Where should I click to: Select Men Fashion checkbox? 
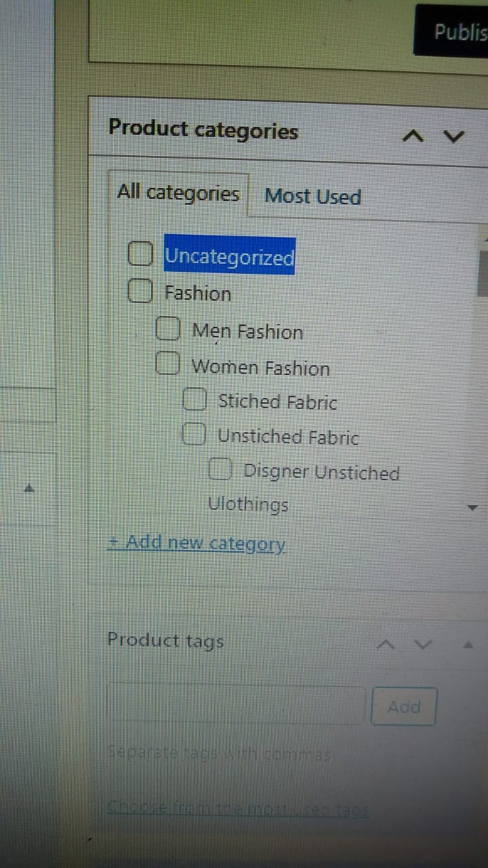[168, 330]
